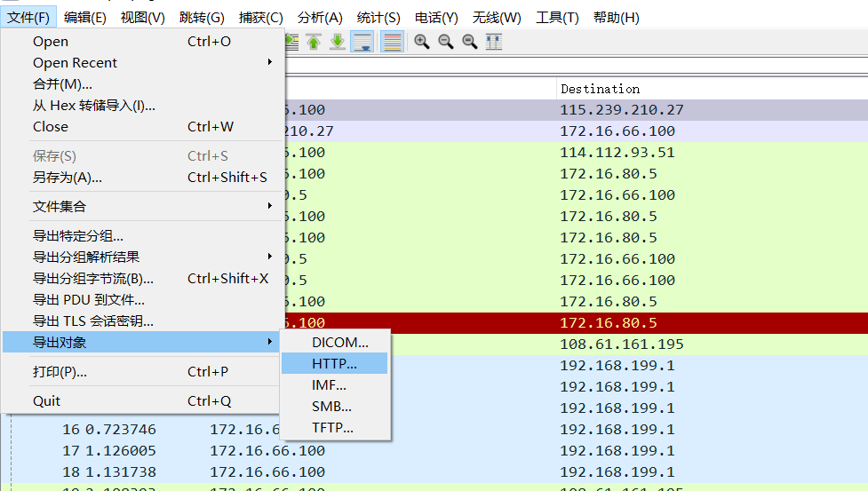The width and height of the screenshot is (868, 491).
Task: Open the 帮助(H) menu
Action: (x=616, y=18)
